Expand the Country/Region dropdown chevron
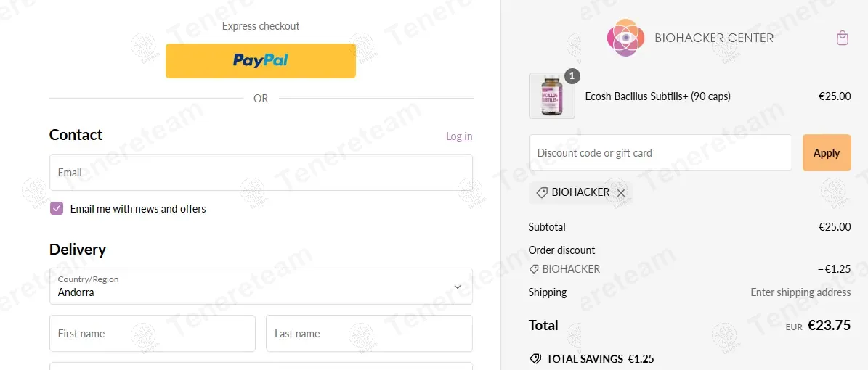The image size is (868, 370). (458, 287)
